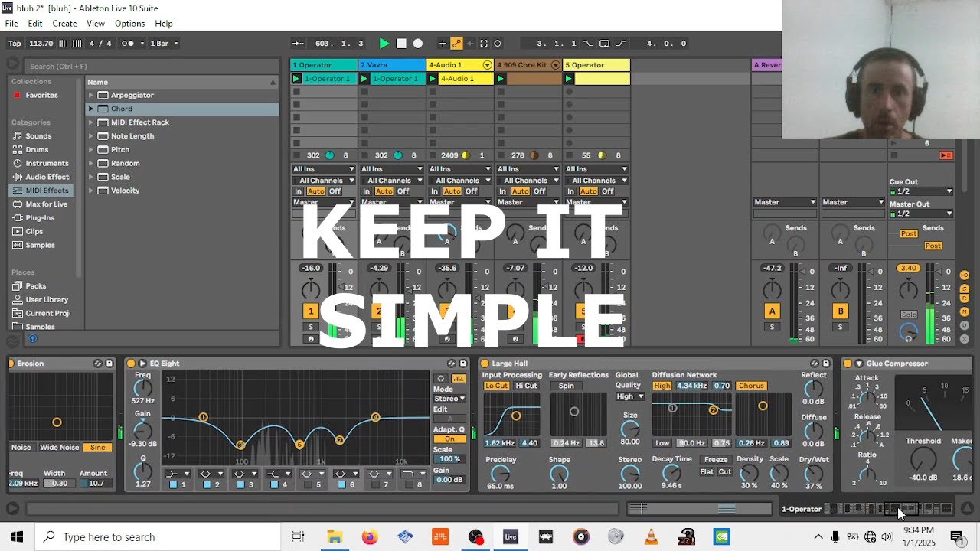Toggle EQ Eight device activator
980x551 pixels.
(x=131, y=364)
